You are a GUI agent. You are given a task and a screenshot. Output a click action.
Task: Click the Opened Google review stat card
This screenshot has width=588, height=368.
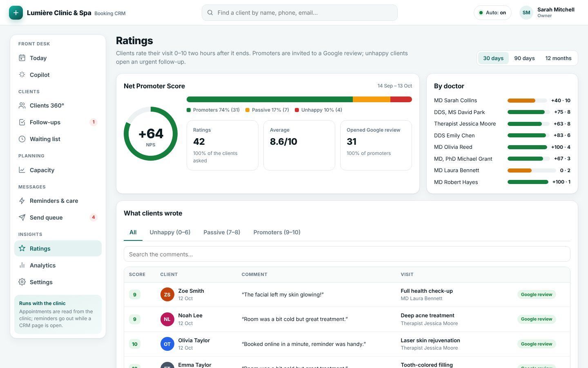[376, 145]
